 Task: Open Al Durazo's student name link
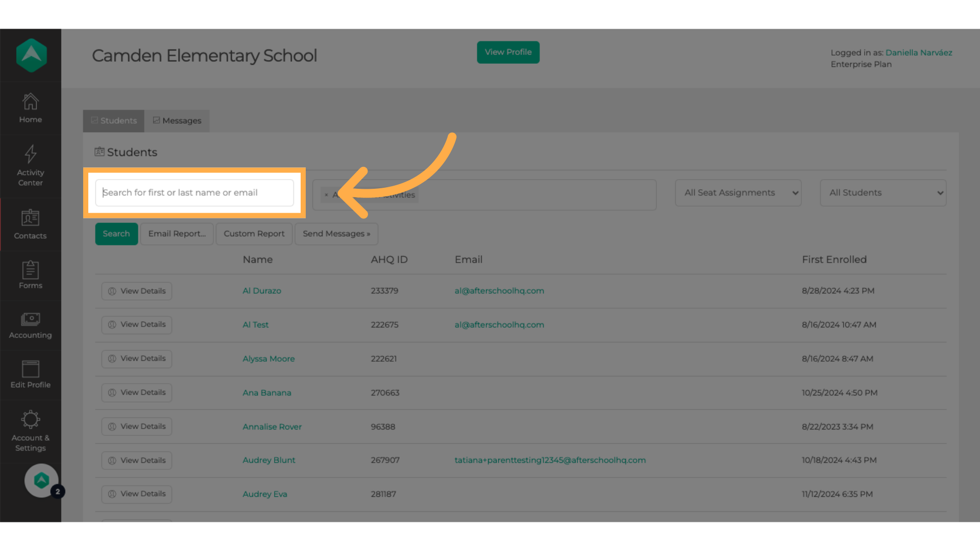pyautogui.click(x=262, y=291)
